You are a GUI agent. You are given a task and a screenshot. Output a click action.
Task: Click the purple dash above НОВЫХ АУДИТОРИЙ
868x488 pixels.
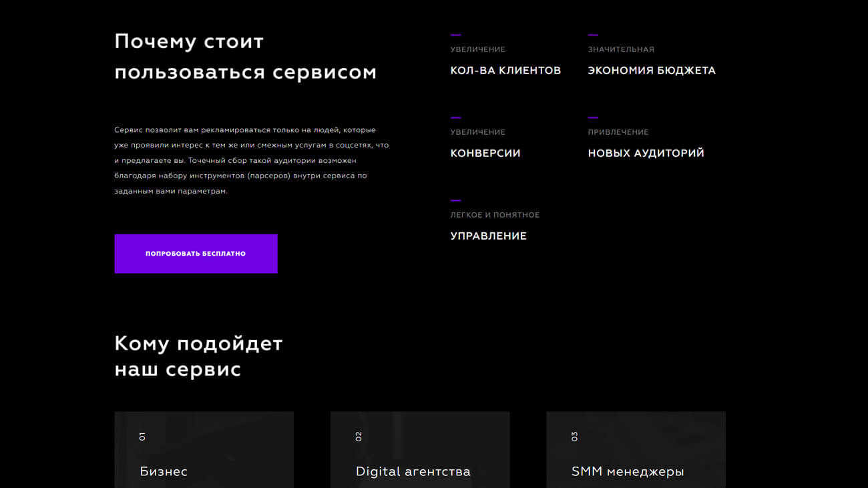(592, 116)
